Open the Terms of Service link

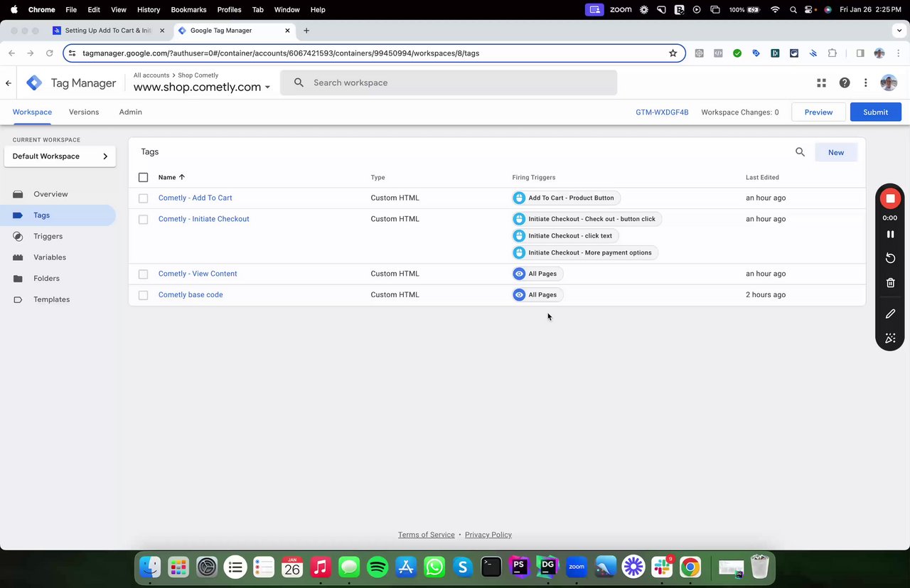(x=426, y=535)
